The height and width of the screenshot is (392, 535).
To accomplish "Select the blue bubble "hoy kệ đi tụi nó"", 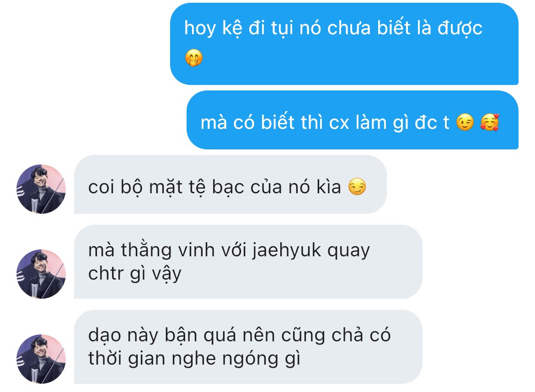I will point(344,44).
